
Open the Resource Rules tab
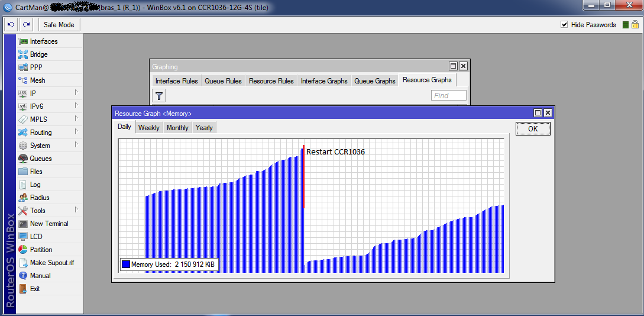click(x=271, y=81)
